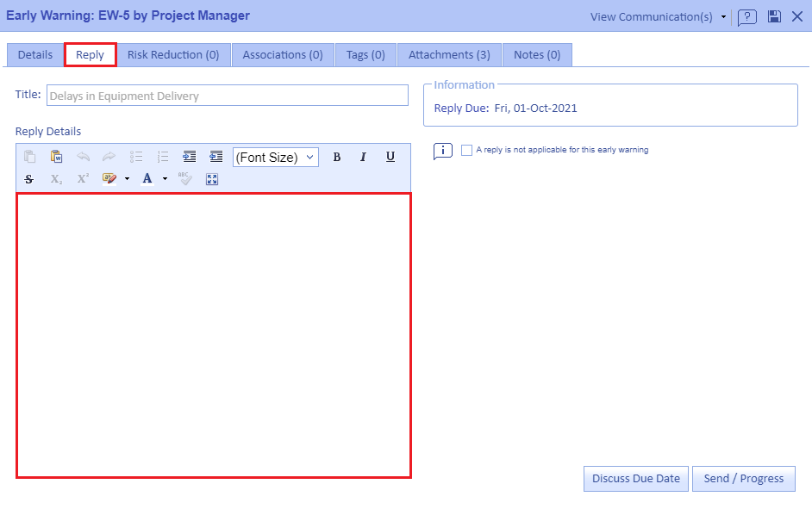The image size is (812, 515).
Task: Open the font color dropdown arrow
Action: (x=165, y=179)
